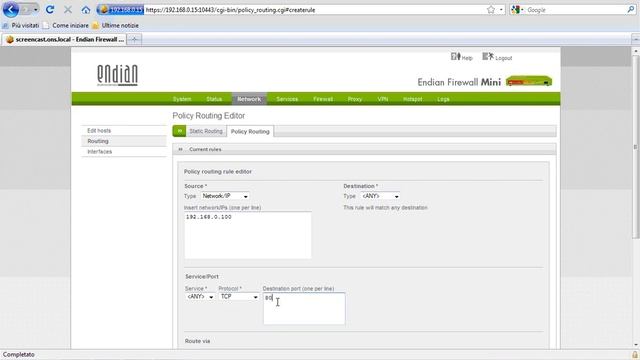
Task: Open the Destination Type dropdown
Action: [380, 196]
